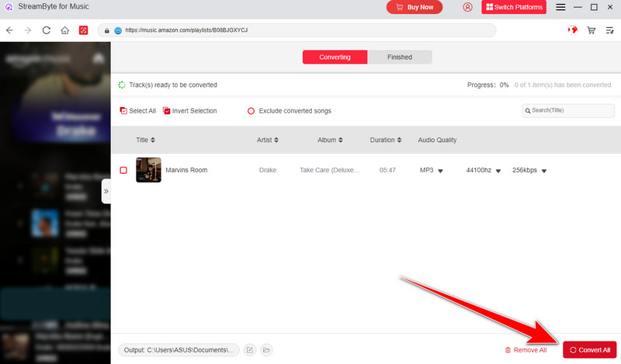Click the StreamByte app logo icon
The image size is (621, 364).
9,7
